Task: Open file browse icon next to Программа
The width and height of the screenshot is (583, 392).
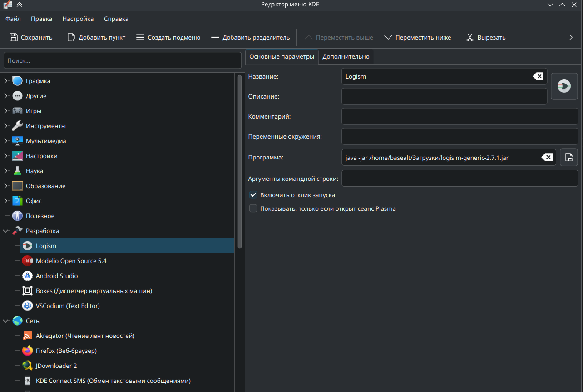Action: [x=568, y=157]
